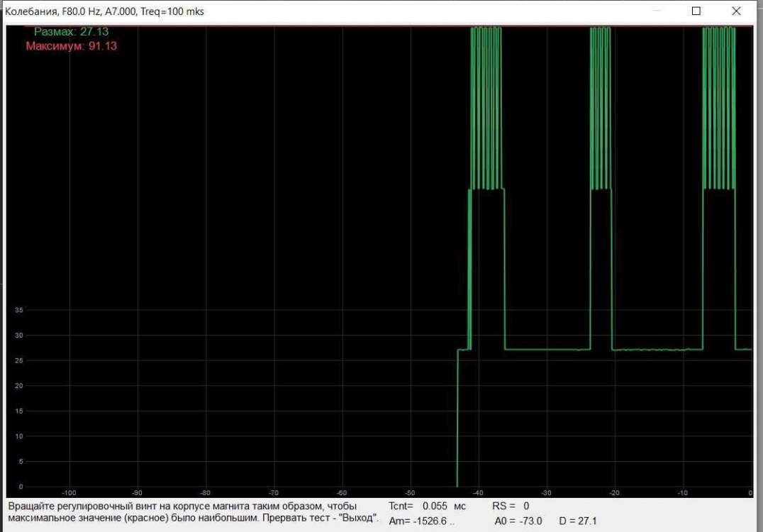Click the instruction text below the graph
Image resolution: width=763 pixels, height=532 pixels.
click(x=193, y=512)
